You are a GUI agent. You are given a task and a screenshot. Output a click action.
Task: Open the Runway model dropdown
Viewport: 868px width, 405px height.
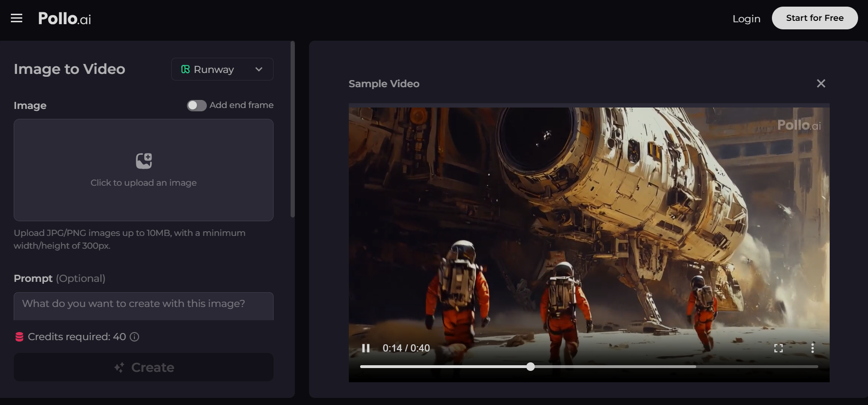click(222, 69)
